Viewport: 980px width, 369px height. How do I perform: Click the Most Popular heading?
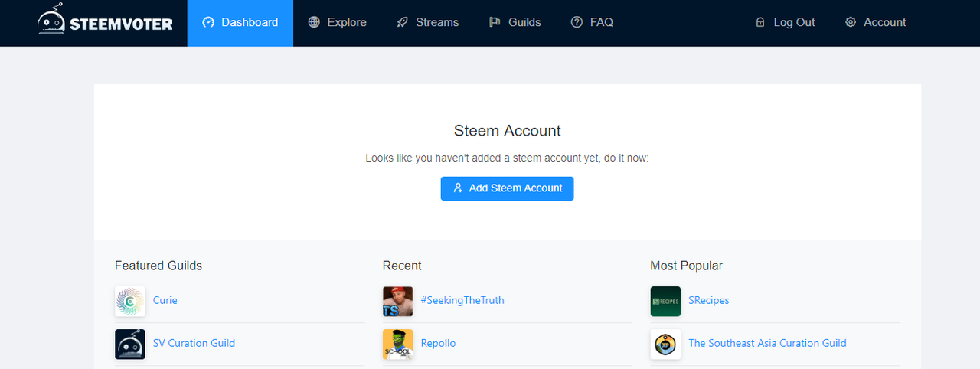click(x=686, y=266)
